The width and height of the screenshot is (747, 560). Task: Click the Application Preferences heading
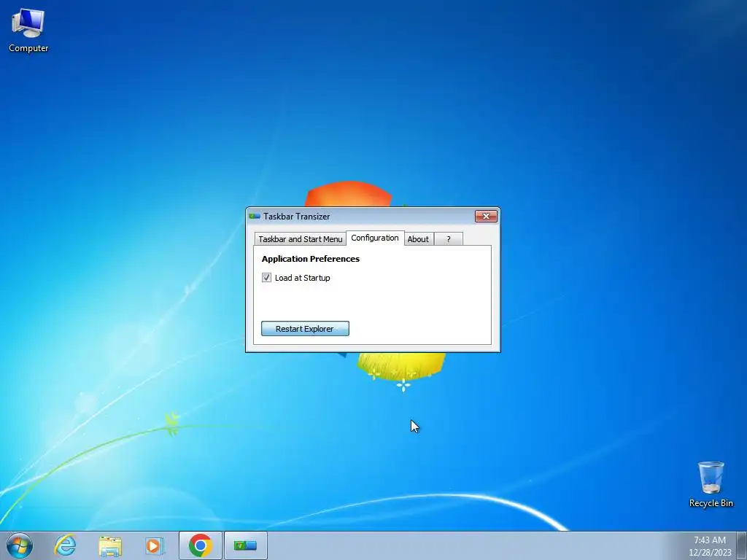[311, 259]
